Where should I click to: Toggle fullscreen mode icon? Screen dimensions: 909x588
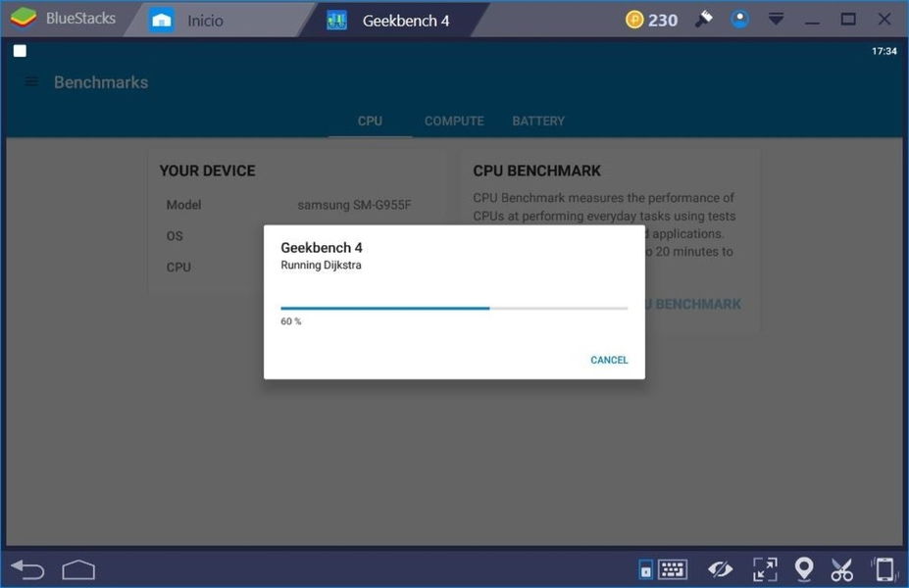tap(765, 569)
